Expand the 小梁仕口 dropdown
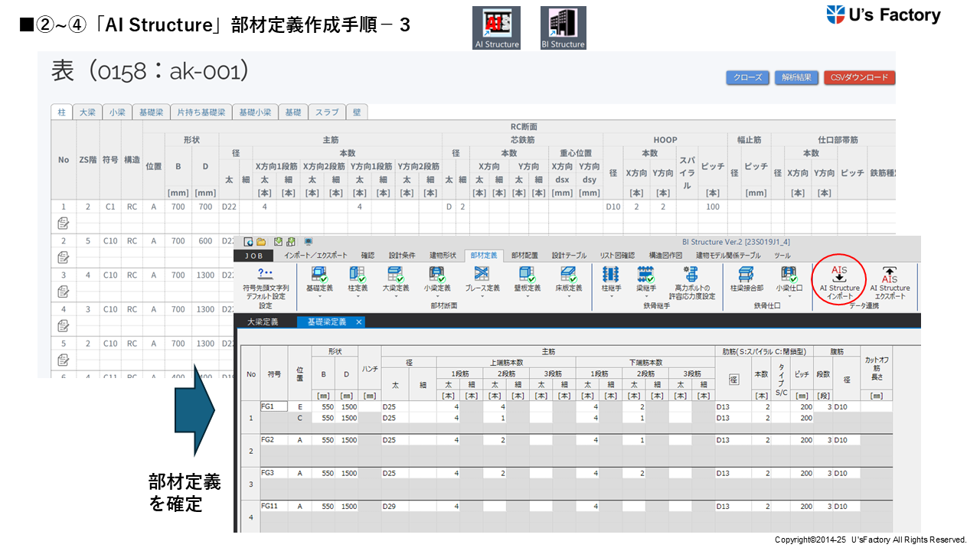The image size is (980, 551). [789, 297]
